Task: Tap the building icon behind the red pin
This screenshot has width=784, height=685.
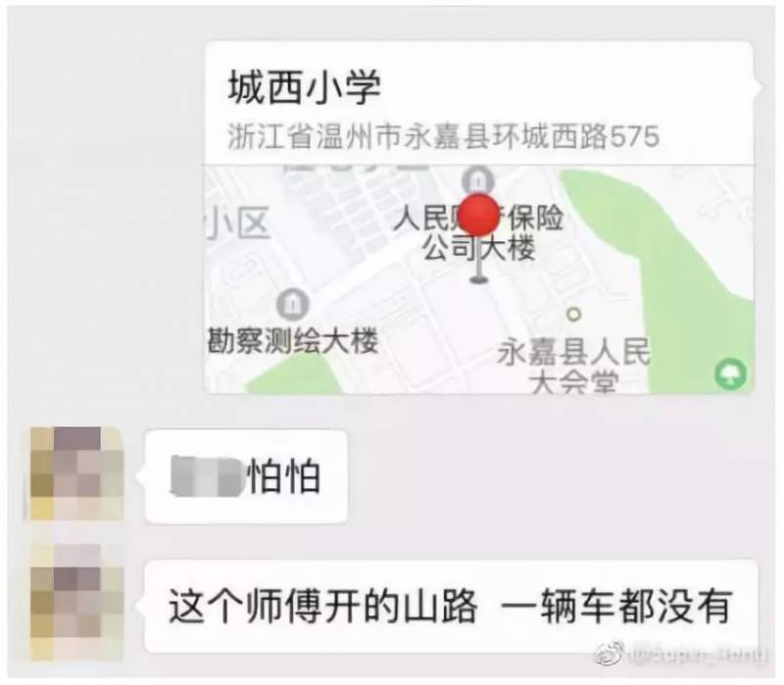Action: [477, 178]
